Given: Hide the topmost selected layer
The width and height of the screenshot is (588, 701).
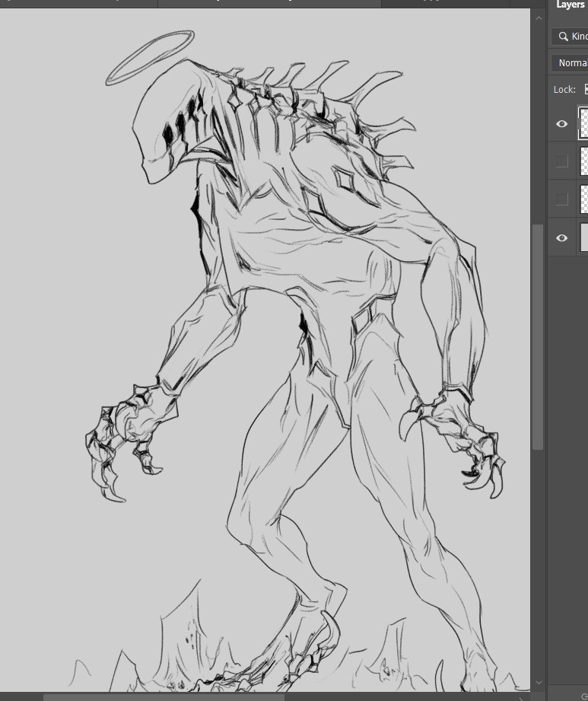Looking at the screenshot, I should (x=561, y=124).
